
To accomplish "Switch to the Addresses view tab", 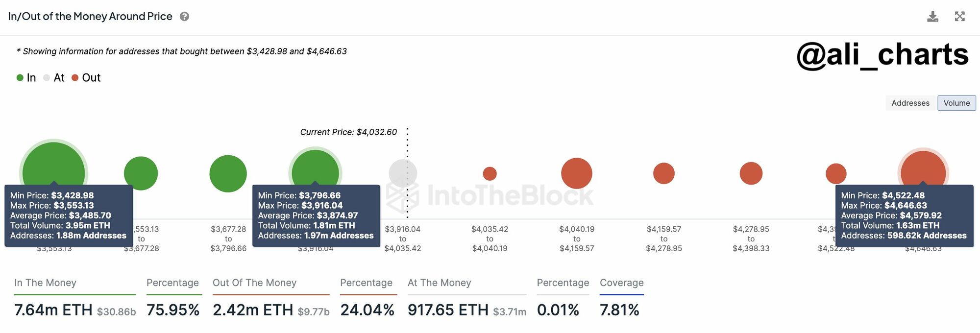I will pos(910,103).
